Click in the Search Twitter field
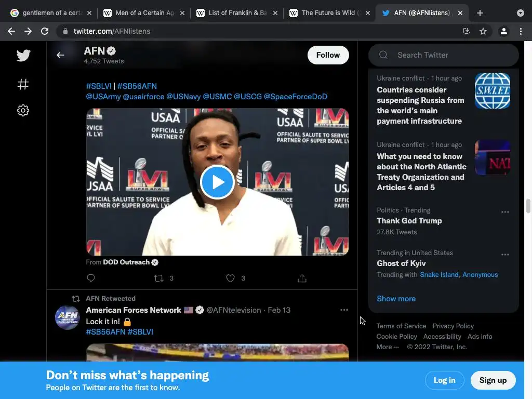 click(444, 55)
